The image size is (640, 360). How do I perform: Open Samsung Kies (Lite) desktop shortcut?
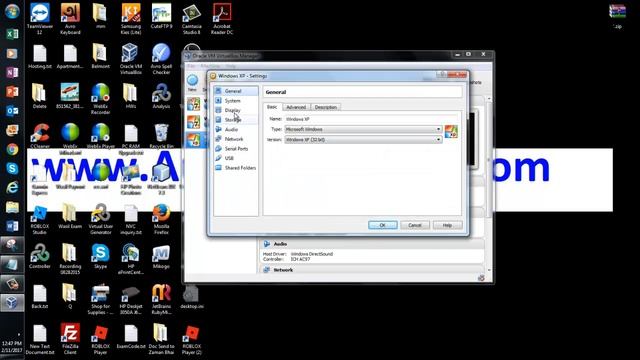[131, 18]
